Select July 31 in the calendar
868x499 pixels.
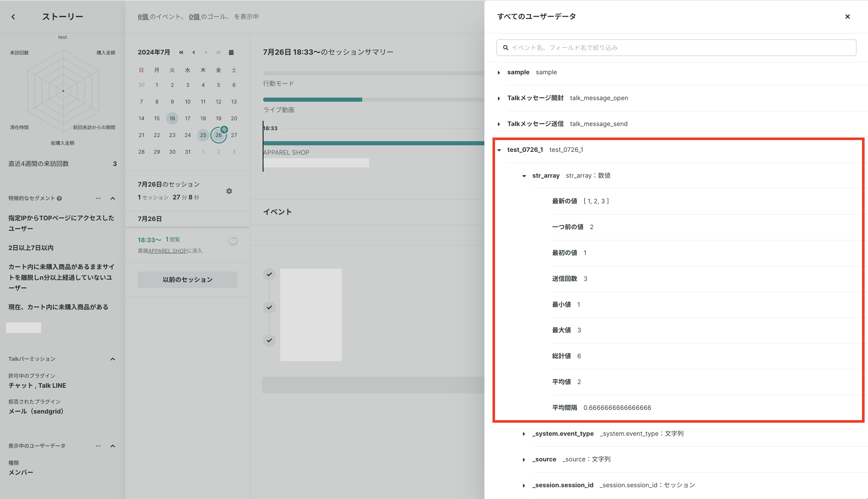coord(188,152)
